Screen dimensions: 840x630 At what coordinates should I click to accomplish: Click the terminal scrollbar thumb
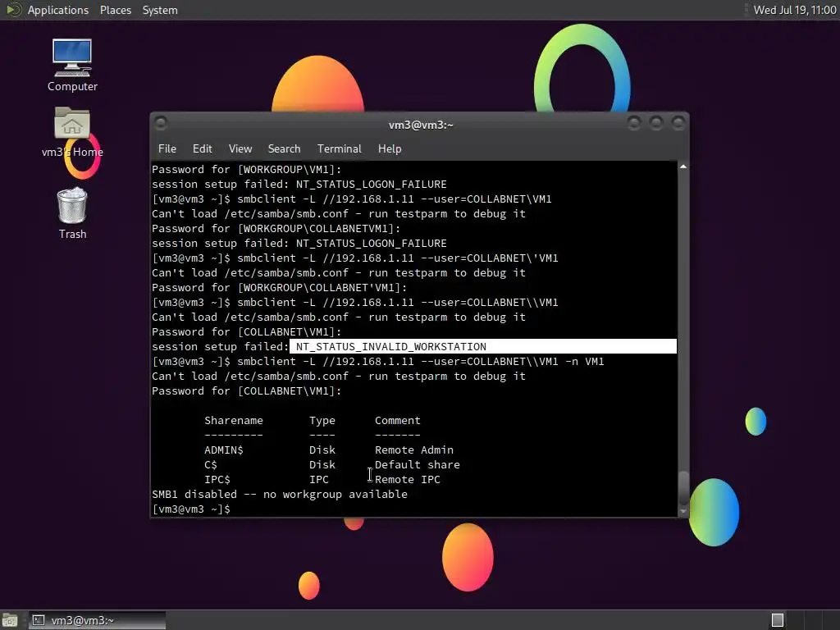coord(683,487)
